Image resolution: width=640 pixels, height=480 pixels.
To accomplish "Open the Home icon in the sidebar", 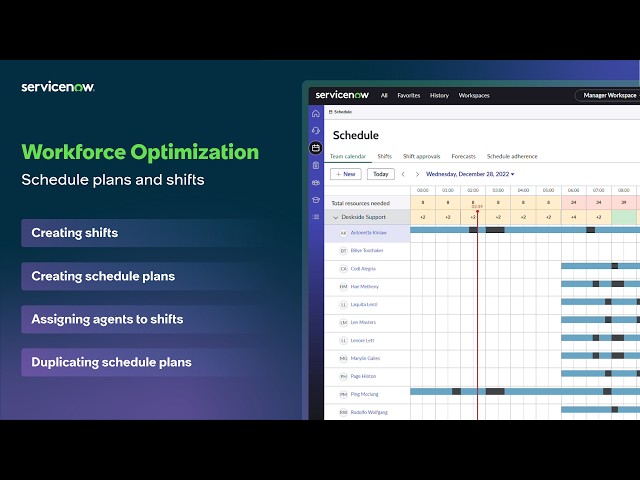I will pyautogui.click(x=316, y=113).
